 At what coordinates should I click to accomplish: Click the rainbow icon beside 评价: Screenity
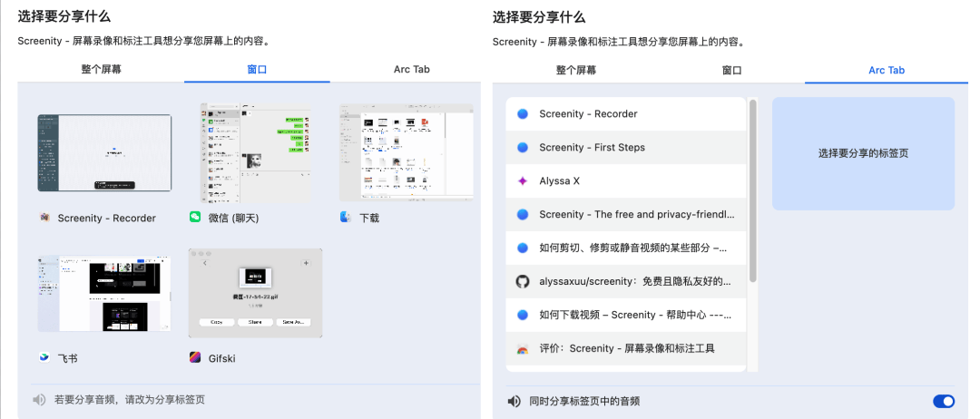[522, 348]
